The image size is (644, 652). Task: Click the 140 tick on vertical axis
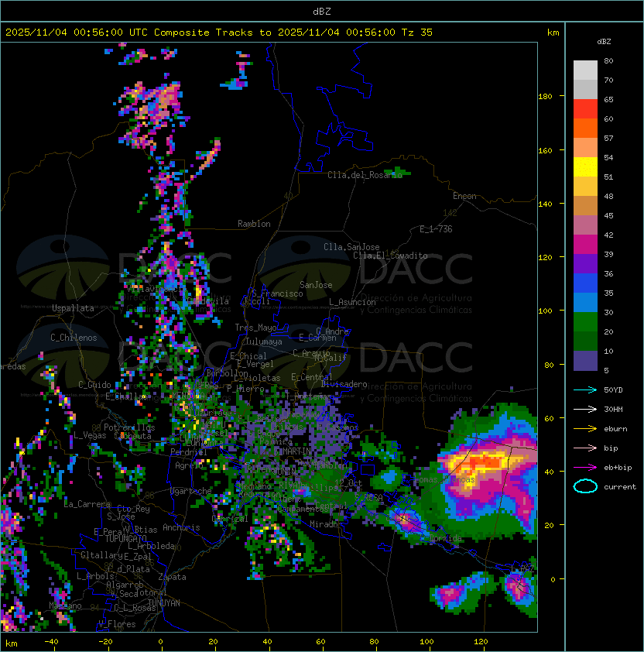point(545,204)
